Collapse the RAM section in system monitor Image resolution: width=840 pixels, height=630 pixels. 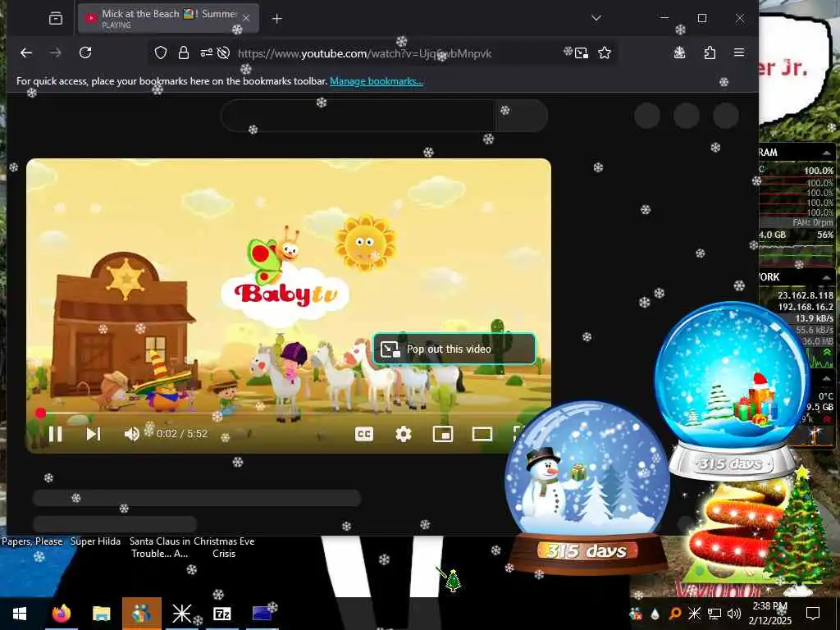826,153
